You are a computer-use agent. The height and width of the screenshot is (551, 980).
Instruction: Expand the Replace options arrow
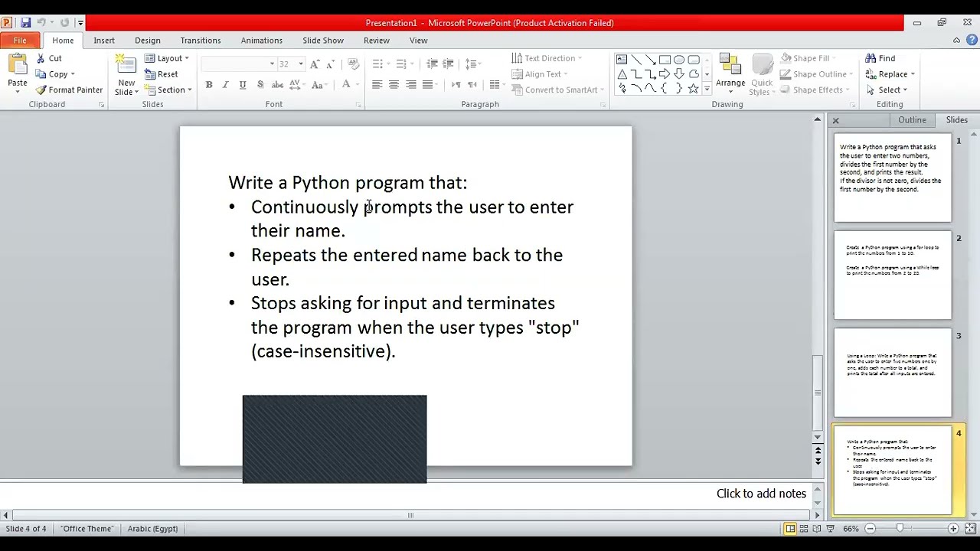[913, 74]
